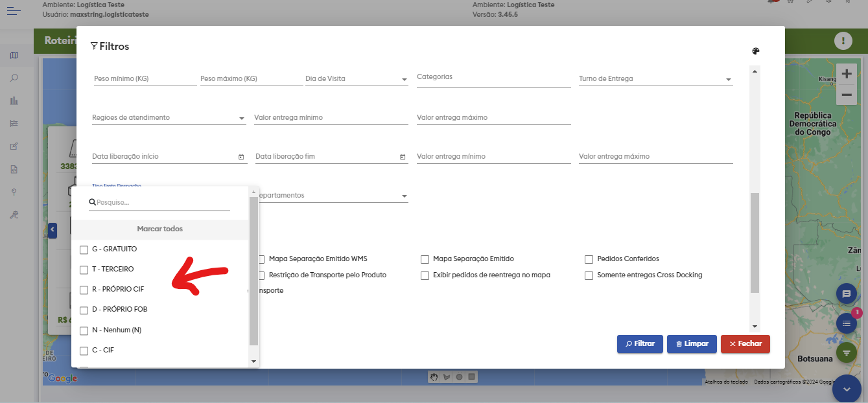Check the R - PRÓPRIO CIF option
868x403 pixels.
point(84,290)
